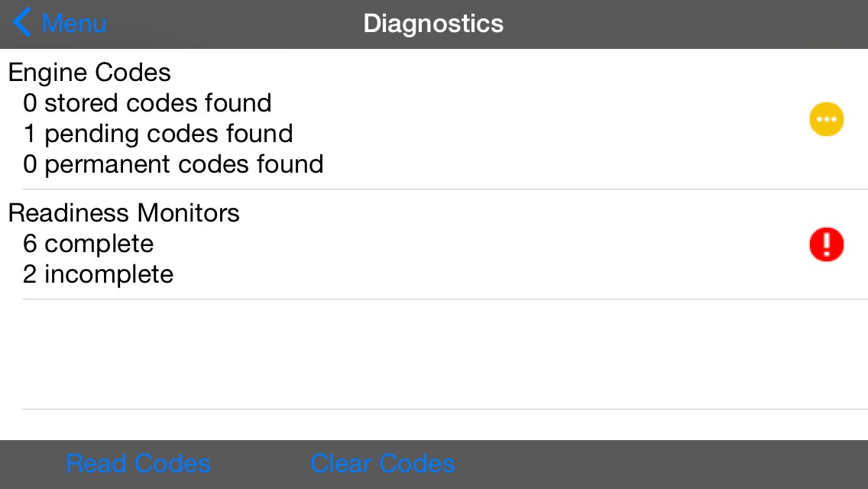The image size is (868, 489).
Task: Go back via the Menu label
Action: [74, 24]
